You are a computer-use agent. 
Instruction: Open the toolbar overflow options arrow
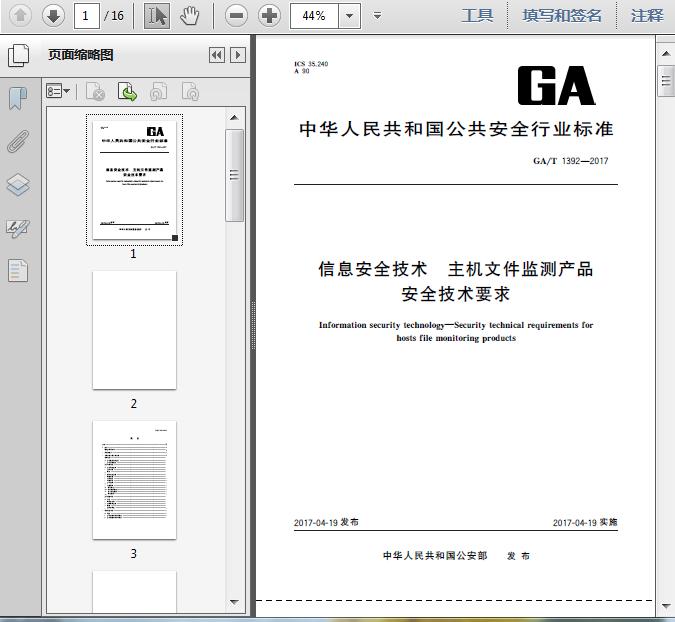(377, 16)
